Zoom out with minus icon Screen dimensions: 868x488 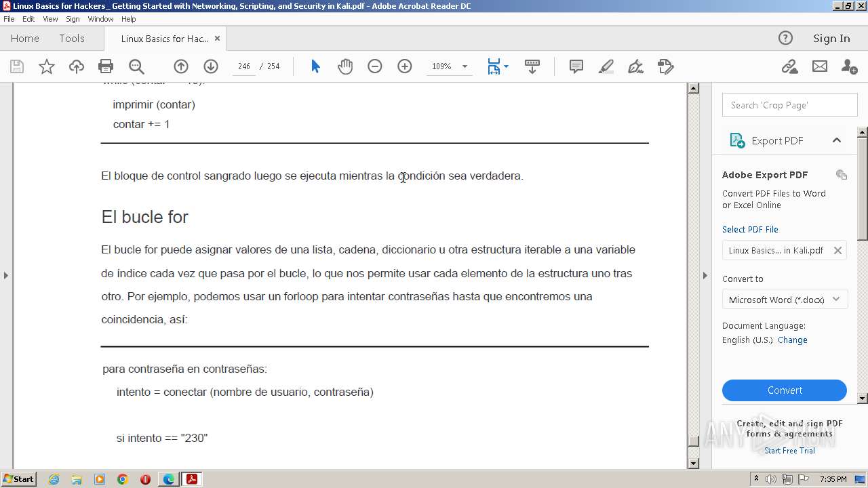pos(375,66)
